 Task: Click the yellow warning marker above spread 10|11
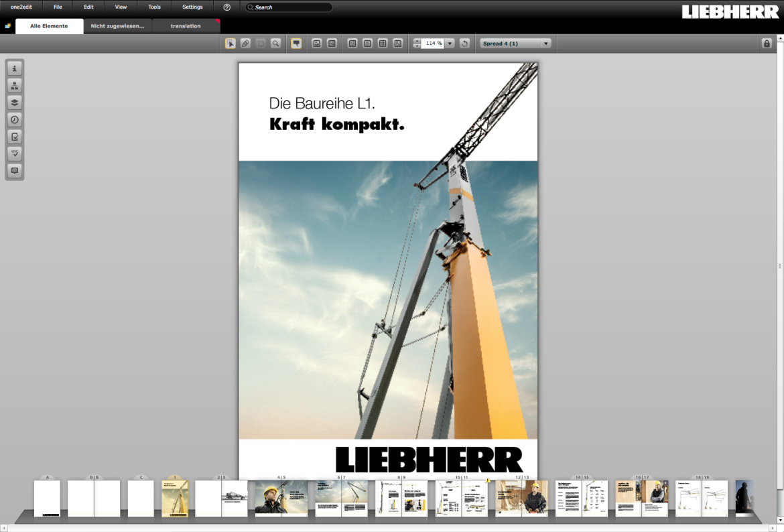(x=488, y=480)
